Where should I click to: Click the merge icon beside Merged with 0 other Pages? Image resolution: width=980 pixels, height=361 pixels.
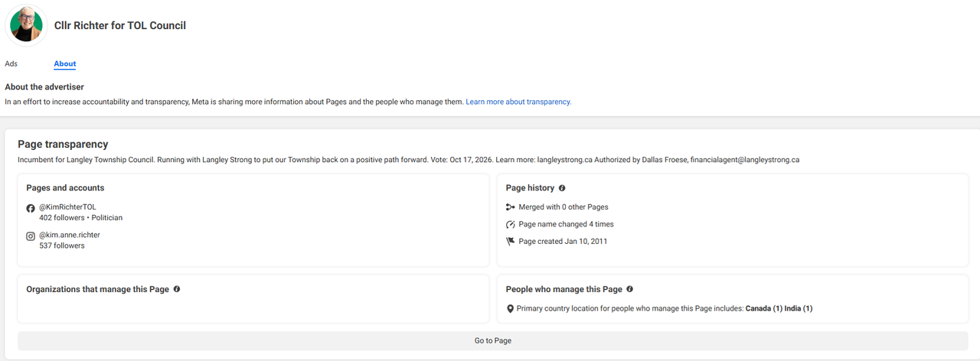[511, 207]
